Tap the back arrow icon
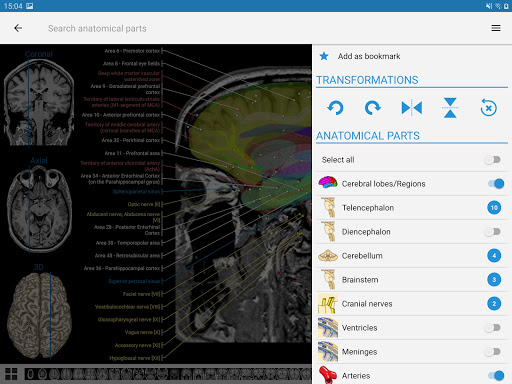The width and height of the screenshot is (512, 384). (18, 28)
